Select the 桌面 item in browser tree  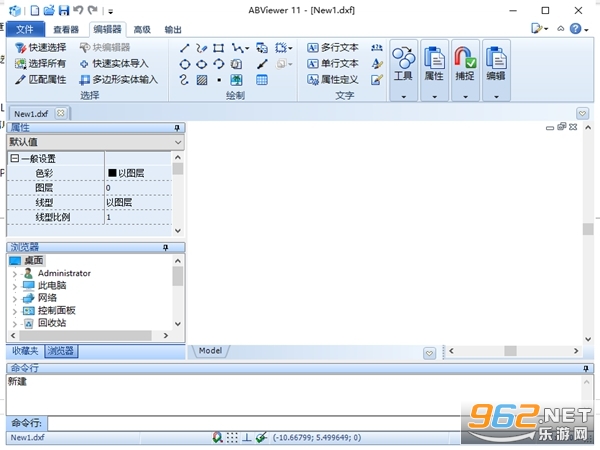(x=27, y=261)
